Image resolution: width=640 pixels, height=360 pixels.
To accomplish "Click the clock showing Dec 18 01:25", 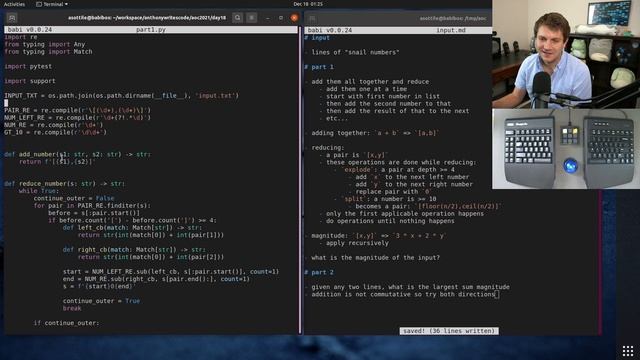I will click(x=308, y=4).
